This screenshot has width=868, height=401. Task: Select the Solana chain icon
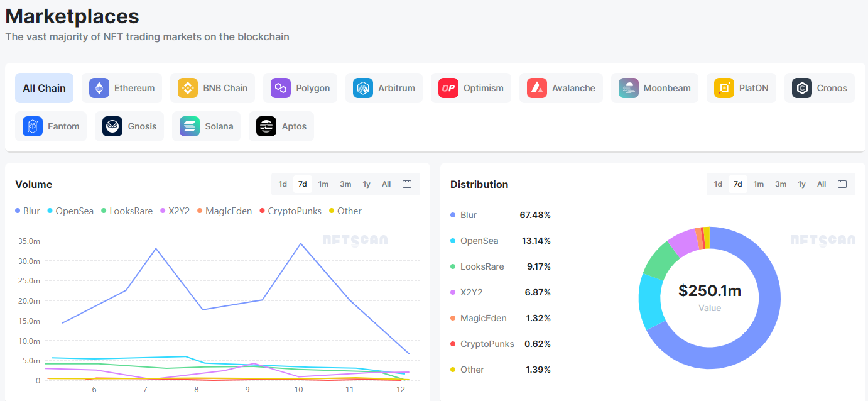coord(190,126)
